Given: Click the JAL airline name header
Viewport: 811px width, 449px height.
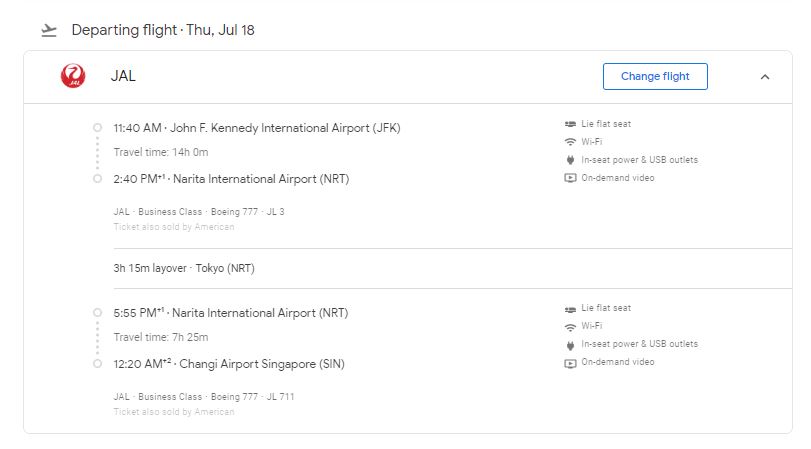Looking at the screenshot, I should pos(123,76).
